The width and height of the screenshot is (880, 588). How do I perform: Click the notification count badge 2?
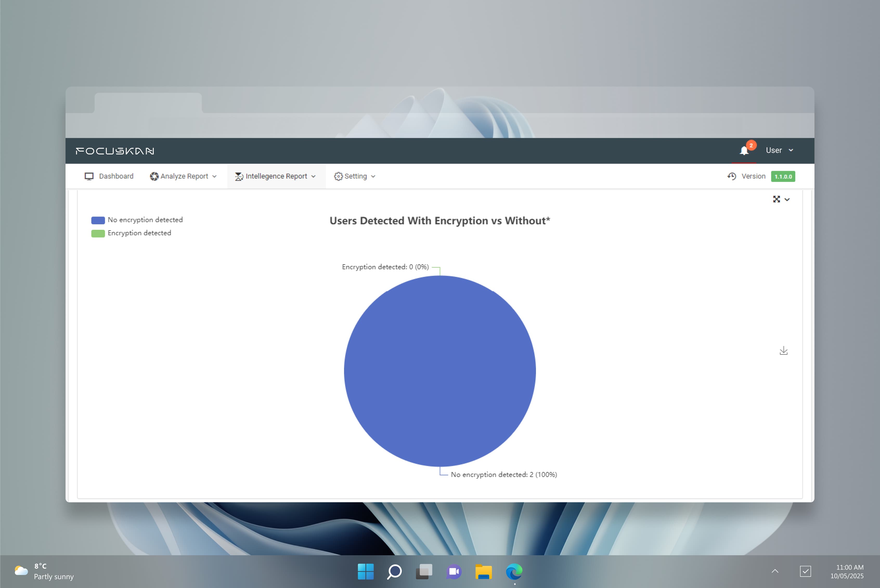[751, 145]
